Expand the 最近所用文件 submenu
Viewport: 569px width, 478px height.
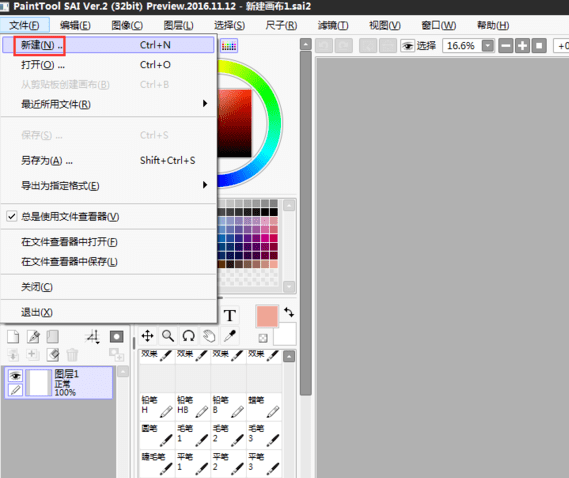pyautogui.click(x=109, y=104)
